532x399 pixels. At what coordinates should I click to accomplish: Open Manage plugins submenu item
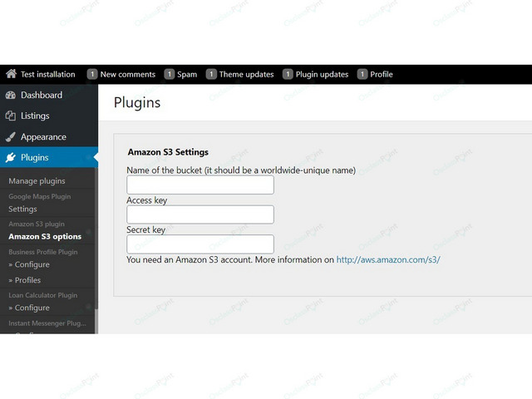(37, 181)
